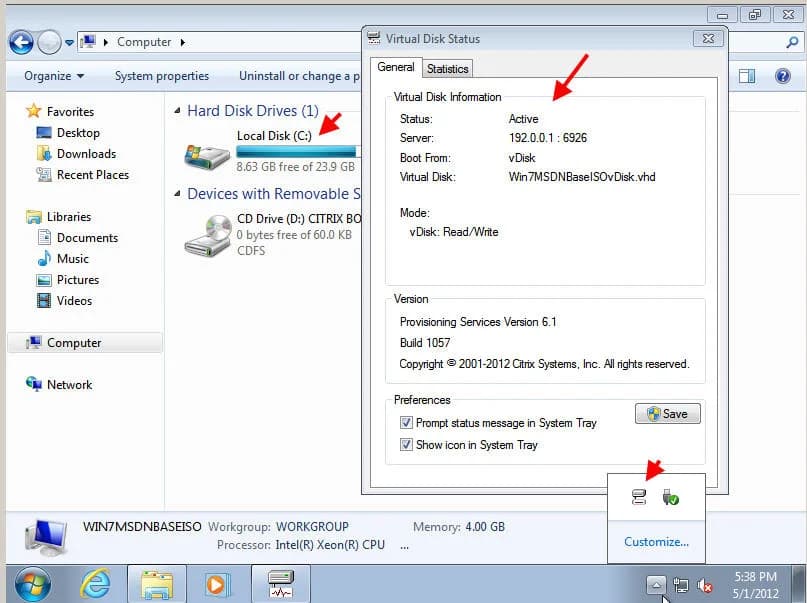Click the WIN7MSDNBASEISO computer name
The image size is (807, 603).
[x=142, y=527]
